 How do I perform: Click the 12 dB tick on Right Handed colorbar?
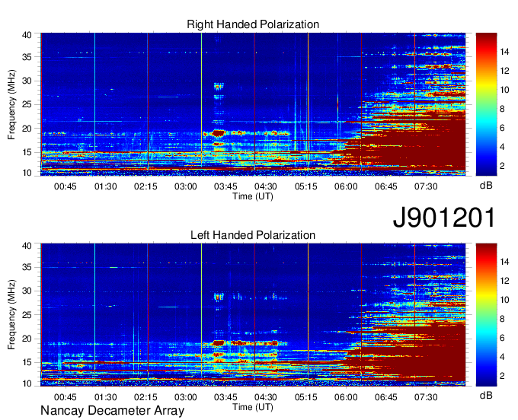(x=504, y=71)
